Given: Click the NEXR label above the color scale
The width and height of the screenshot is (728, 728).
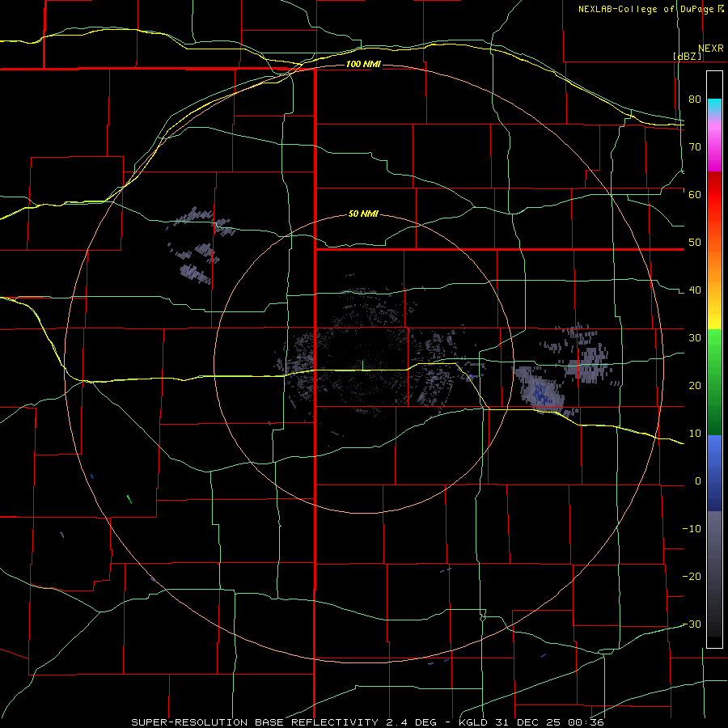Looking at the screenshot, I should [711, 49].
